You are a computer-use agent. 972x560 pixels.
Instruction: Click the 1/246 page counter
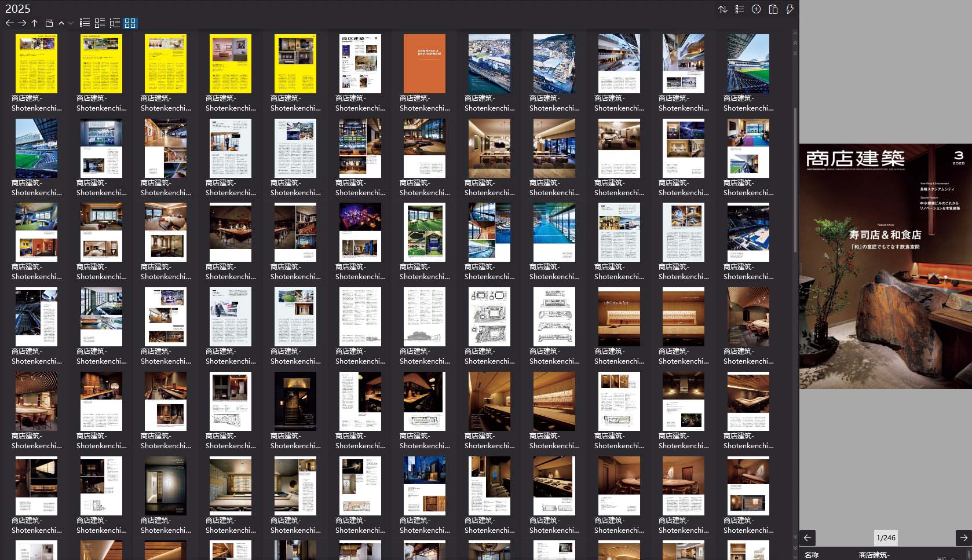[x=886, y=537]
